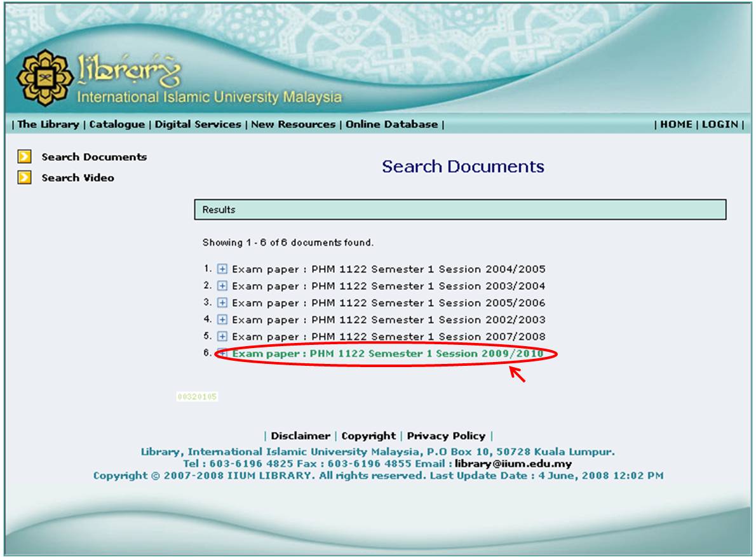
Task: Expand the Session 2004/2005 exam paper entry
Action: tap(222, 269)
